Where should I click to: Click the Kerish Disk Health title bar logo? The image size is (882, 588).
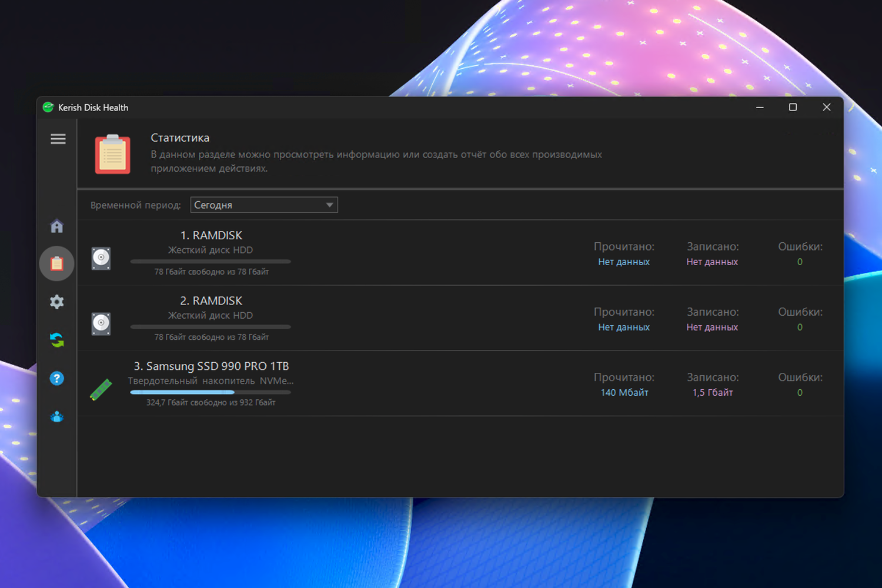click(48, 107)
